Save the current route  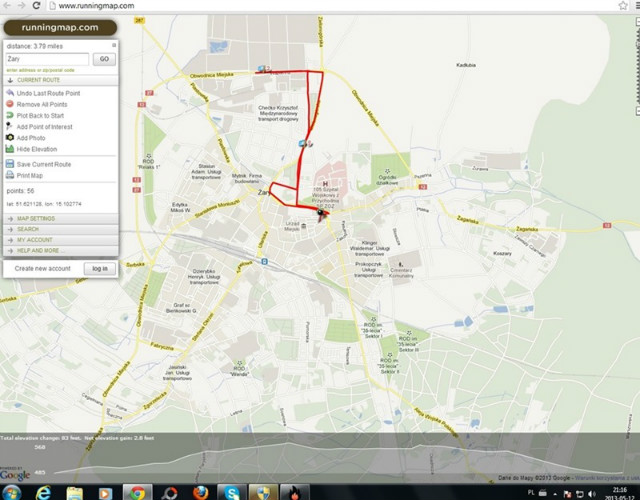point(44,164)
